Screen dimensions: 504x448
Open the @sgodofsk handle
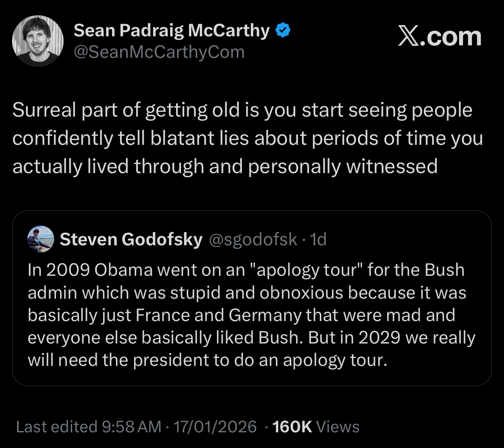click(253, 239)
